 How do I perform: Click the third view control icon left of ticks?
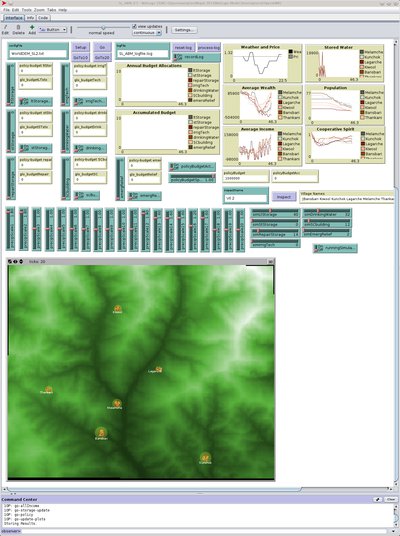(21, 262)
